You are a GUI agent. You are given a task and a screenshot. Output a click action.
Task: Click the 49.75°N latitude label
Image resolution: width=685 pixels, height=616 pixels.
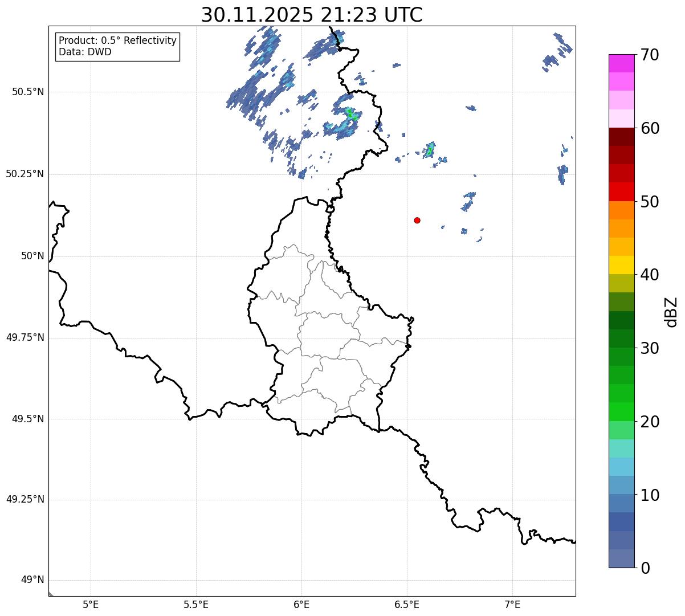[x=25, y=337]
